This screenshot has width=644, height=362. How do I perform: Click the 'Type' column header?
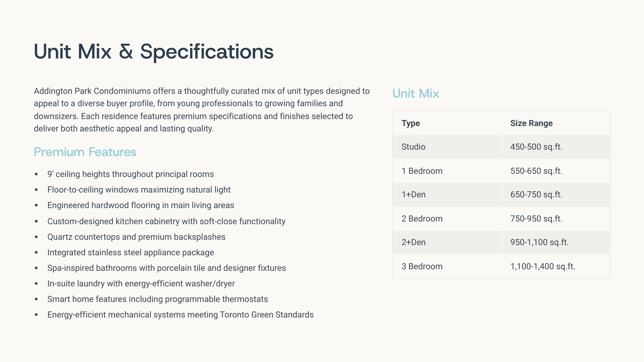tap(411, 123)
